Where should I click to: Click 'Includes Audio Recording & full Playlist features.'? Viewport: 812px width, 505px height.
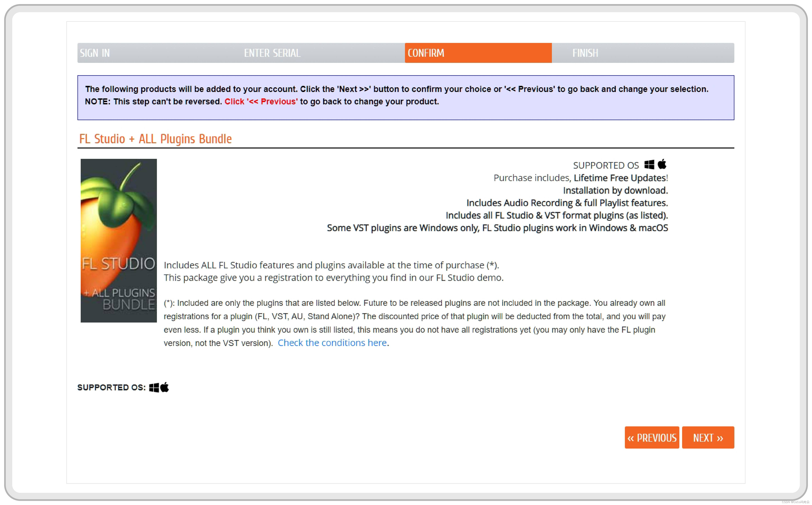(567, 203)
